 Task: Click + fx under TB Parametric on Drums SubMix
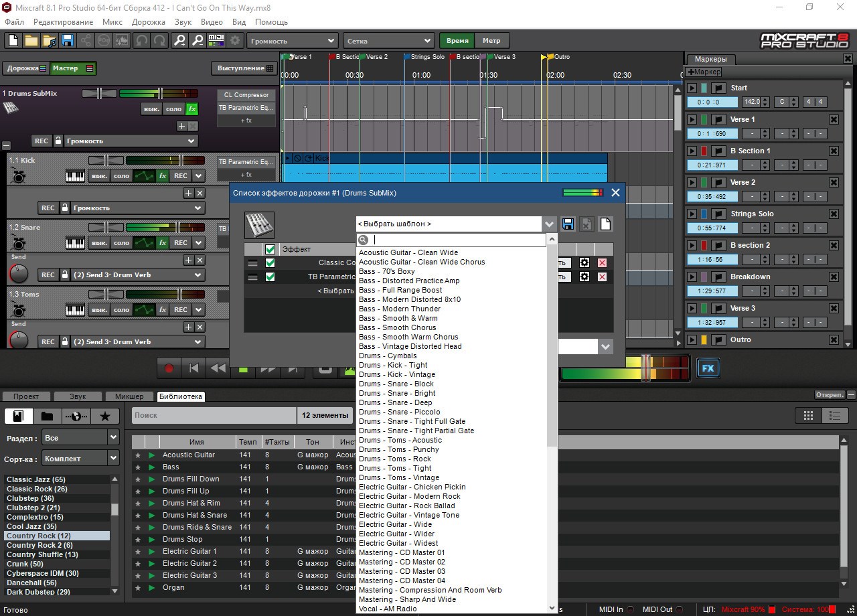tap(246, 121)
